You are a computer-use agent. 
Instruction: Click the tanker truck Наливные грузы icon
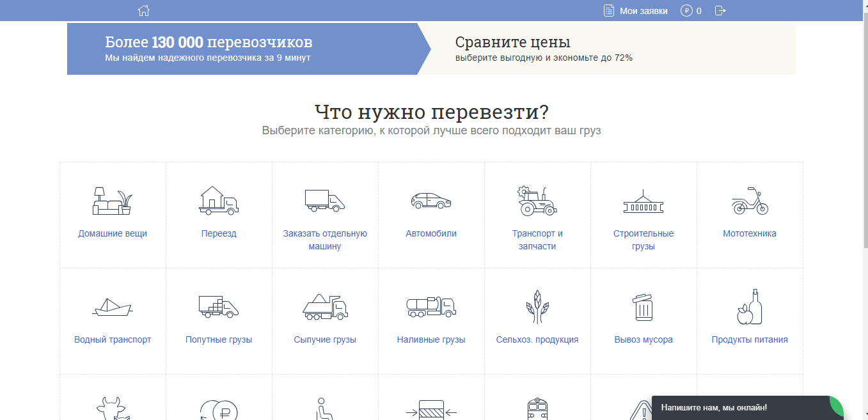[430, 307]
